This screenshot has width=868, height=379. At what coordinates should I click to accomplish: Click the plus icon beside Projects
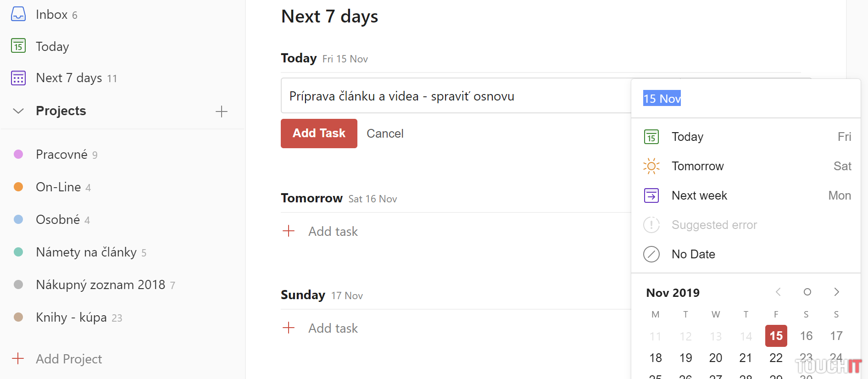(222, 111)
